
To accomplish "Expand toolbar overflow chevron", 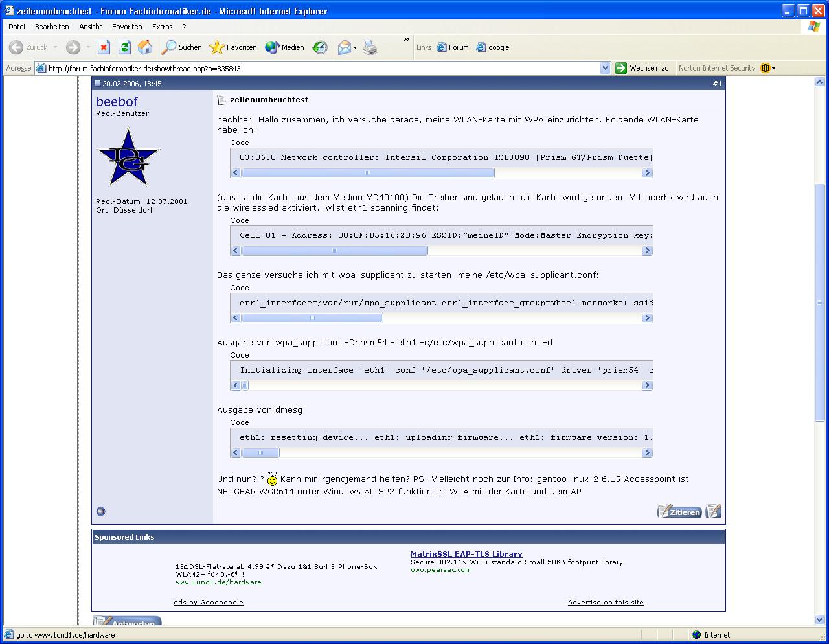I will [407, 40].
